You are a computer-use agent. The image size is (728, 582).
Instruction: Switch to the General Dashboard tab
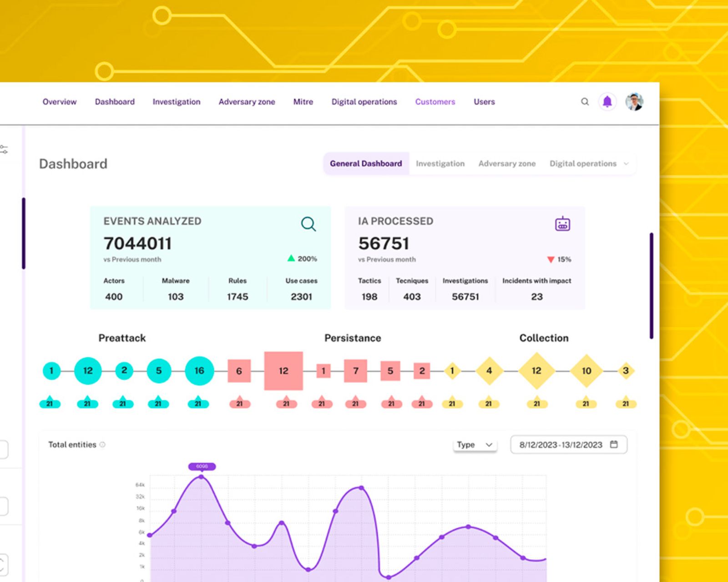(366, 164)
